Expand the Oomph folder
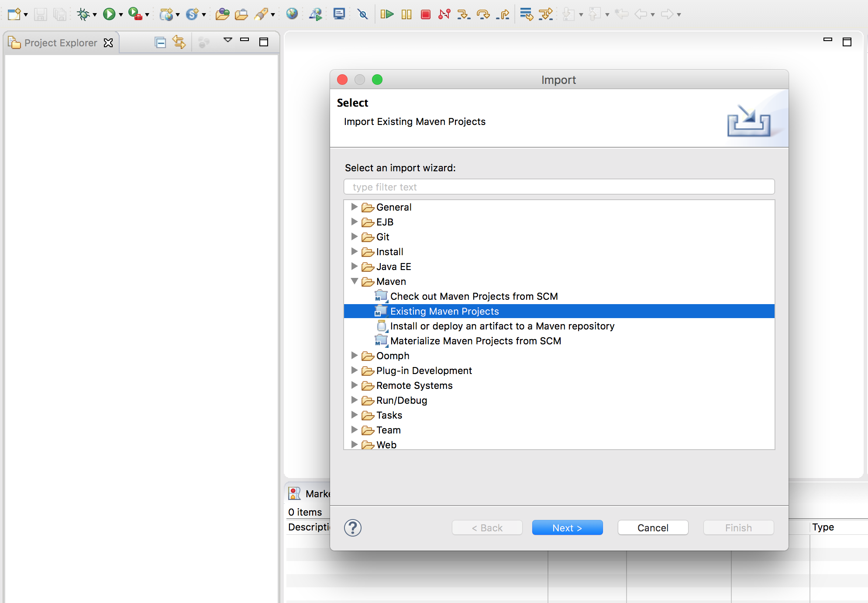Screen dimensions: 868x603 (354, 355)
